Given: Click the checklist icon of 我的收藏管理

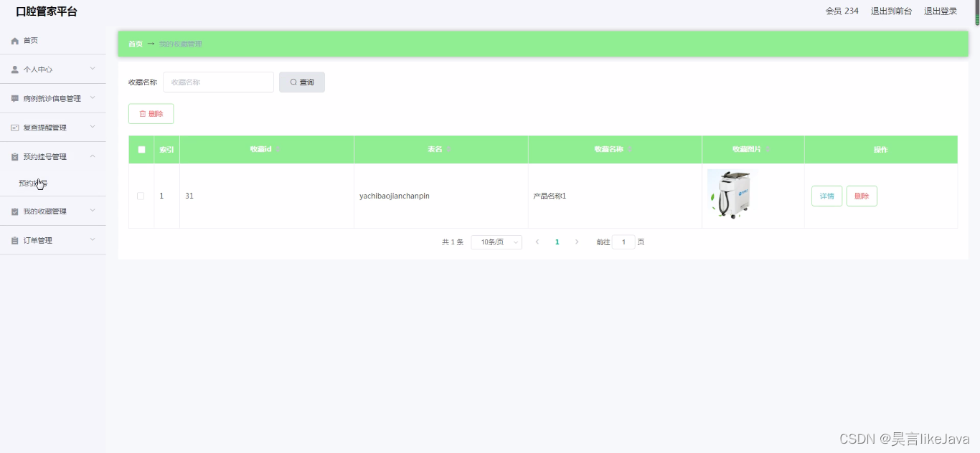Looking at the screenshot, I should coord(14,211).
